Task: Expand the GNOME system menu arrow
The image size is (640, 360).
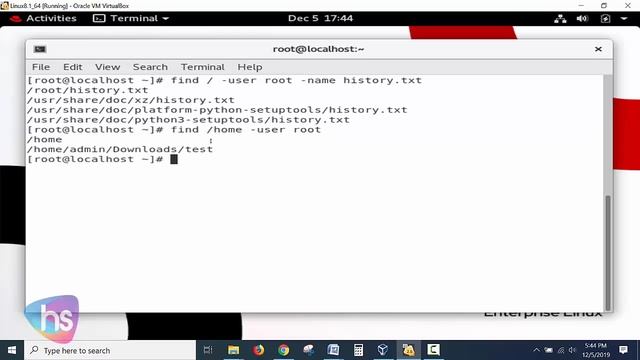Action: (624, 19)
